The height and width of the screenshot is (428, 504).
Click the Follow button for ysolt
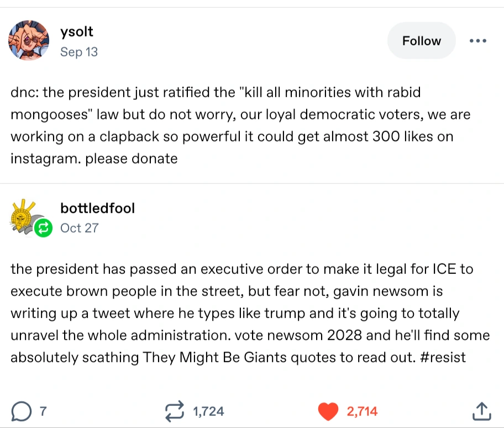point(422,41)
